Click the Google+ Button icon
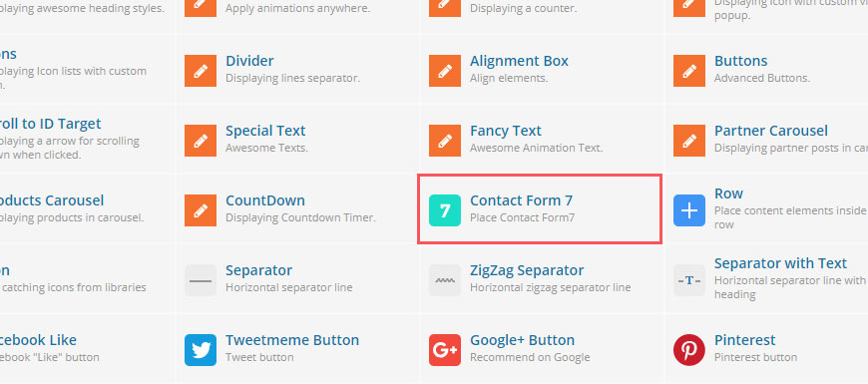Viewport: 868px width, 384px height. pos(445,350)
